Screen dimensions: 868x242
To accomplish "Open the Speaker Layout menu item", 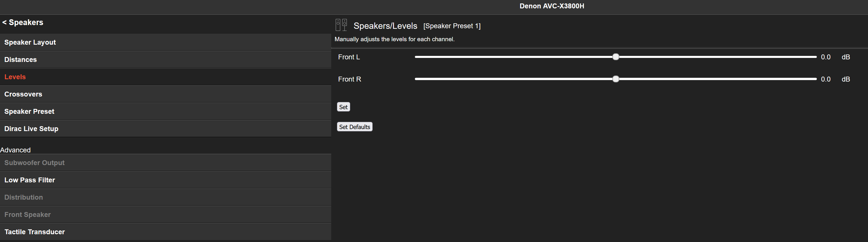I will click(x=165, y=42).
